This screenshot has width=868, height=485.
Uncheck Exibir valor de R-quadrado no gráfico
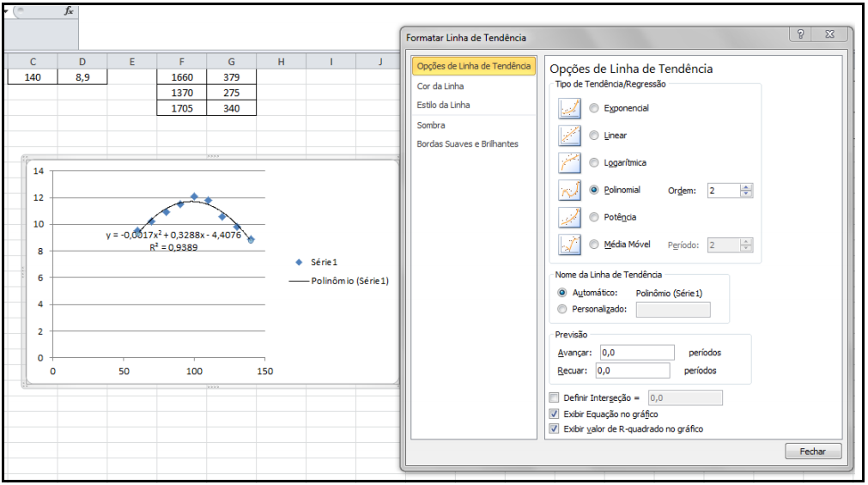click(554, 428)
